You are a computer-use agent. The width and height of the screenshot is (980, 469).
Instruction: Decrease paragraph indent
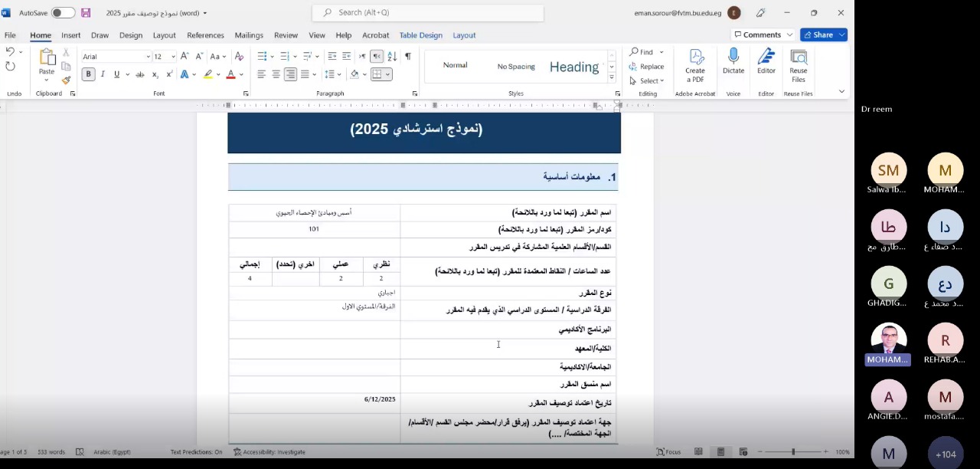(x=332, y=56)
